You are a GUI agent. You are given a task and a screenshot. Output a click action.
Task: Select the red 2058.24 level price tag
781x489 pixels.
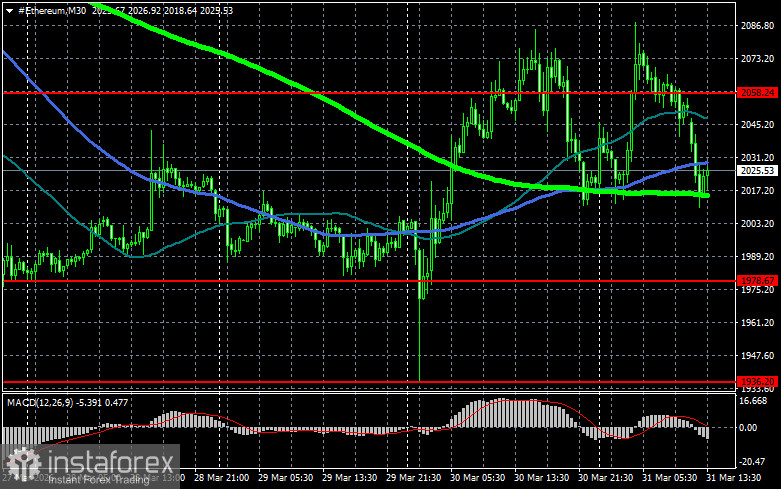click(757, 93)
